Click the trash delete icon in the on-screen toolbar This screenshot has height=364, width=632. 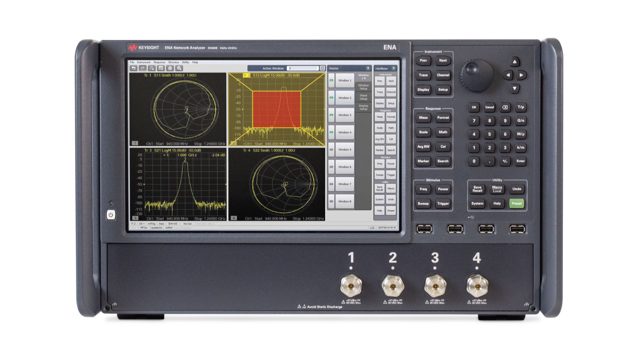[x=170, y=68]
